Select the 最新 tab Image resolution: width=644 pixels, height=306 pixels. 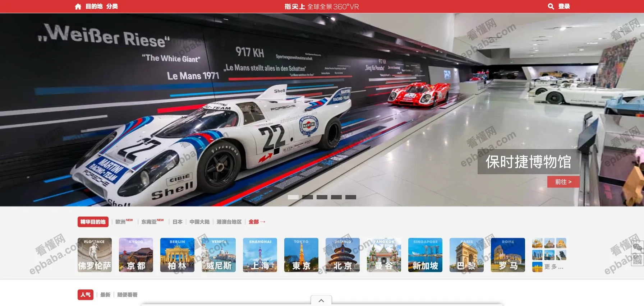point(105,295)
